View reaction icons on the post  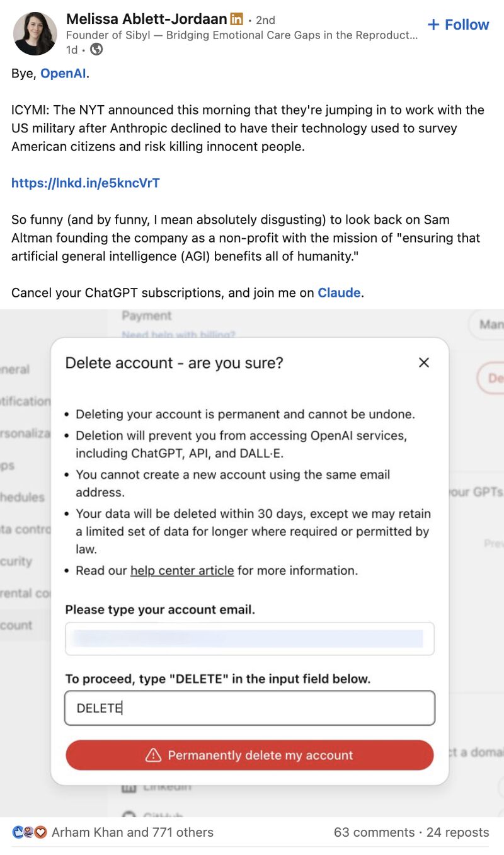(x=30, y=832)
